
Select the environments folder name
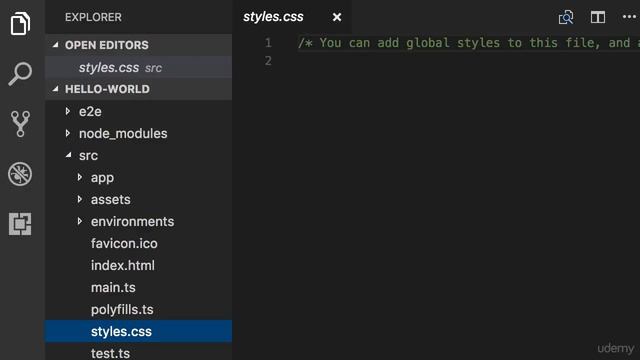tap(132, 222)
